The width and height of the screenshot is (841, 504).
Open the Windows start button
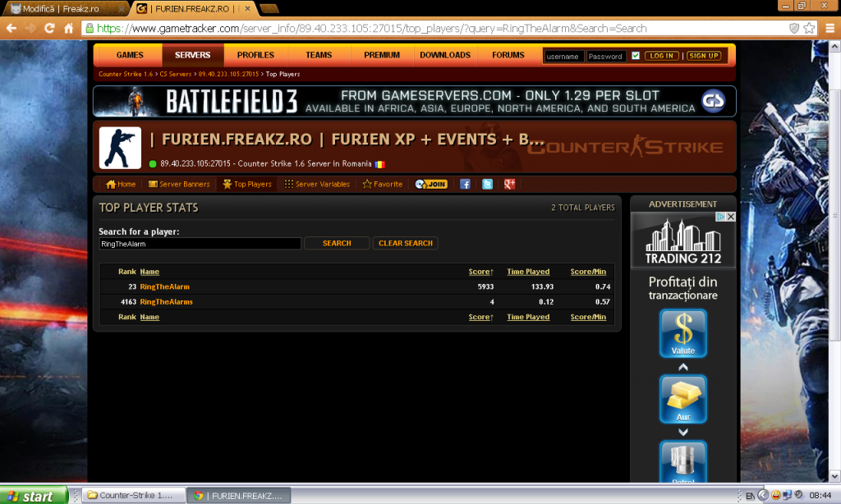34,496
